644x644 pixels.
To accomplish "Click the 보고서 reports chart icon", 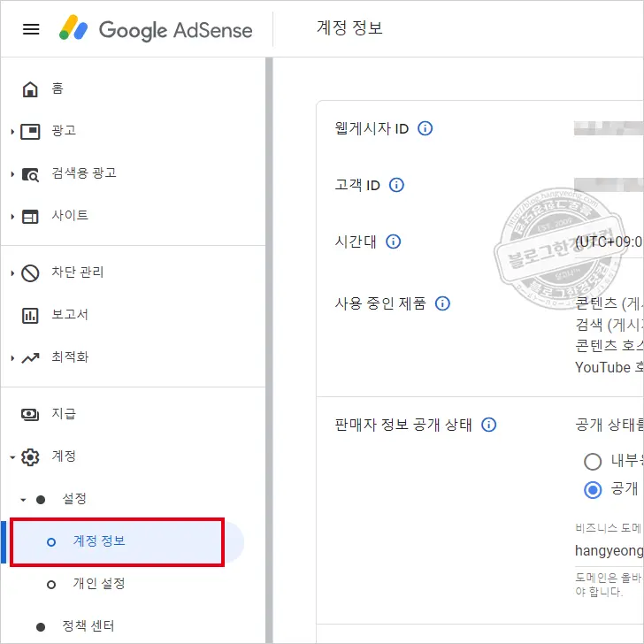I will coord(30,316).
